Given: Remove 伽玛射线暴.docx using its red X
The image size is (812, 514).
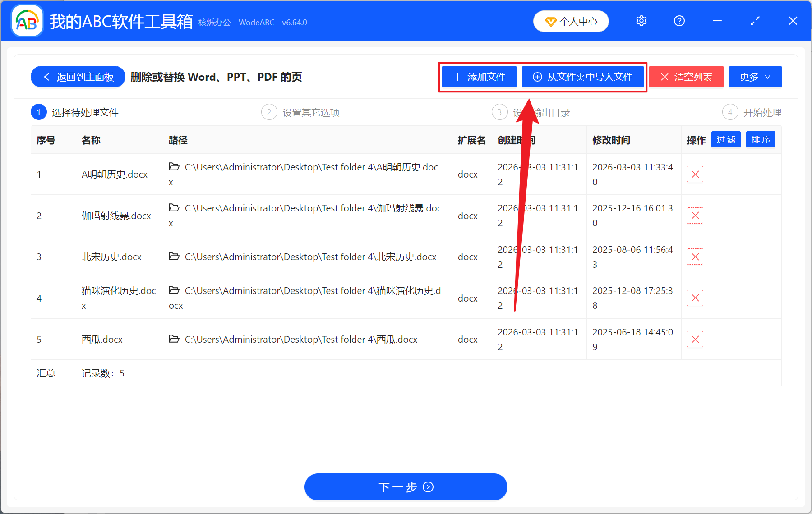Looking at the screenshot, I should 695,216.
